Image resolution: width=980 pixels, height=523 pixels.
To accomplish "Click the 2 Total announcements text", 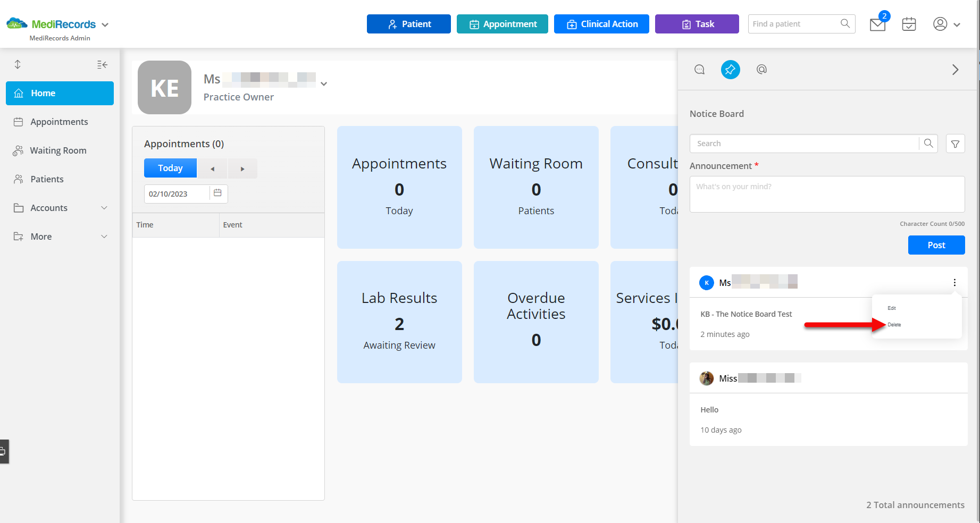I will click(915, 505).
